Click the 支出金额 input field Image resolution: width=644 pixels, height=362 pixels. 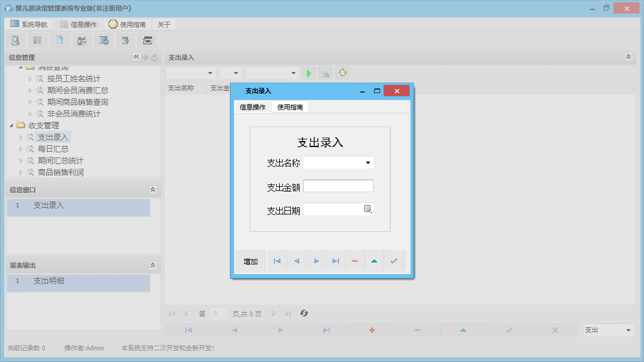tap(338, 186)
